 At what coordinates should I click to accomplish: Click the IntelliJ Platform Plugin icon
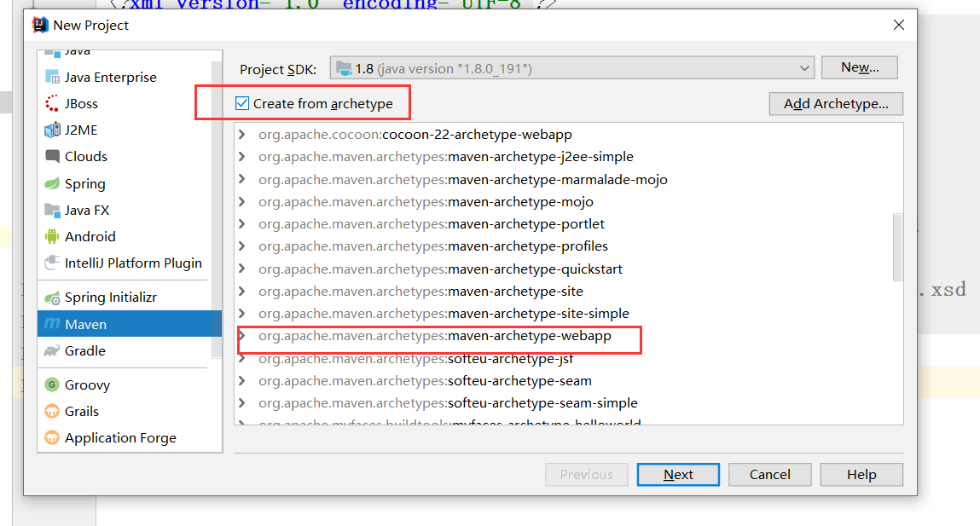click(x=53, y=263)
